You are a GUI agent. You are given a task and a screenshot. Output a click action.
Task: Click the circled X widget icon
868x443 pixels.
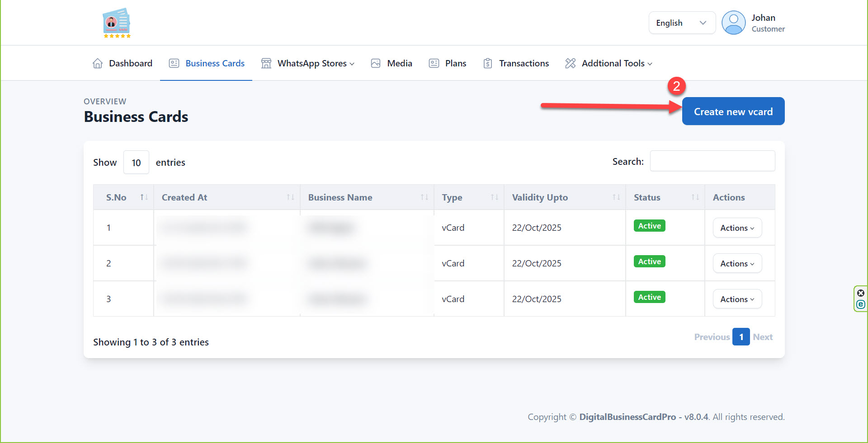coord(861,293)
